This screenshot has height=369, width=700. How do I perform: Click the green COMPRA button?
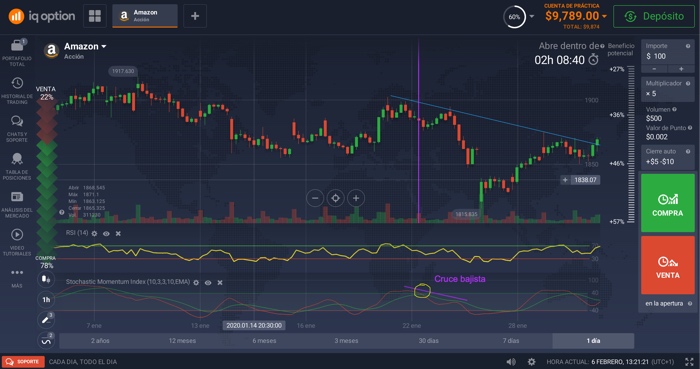[x=667, y=203]
